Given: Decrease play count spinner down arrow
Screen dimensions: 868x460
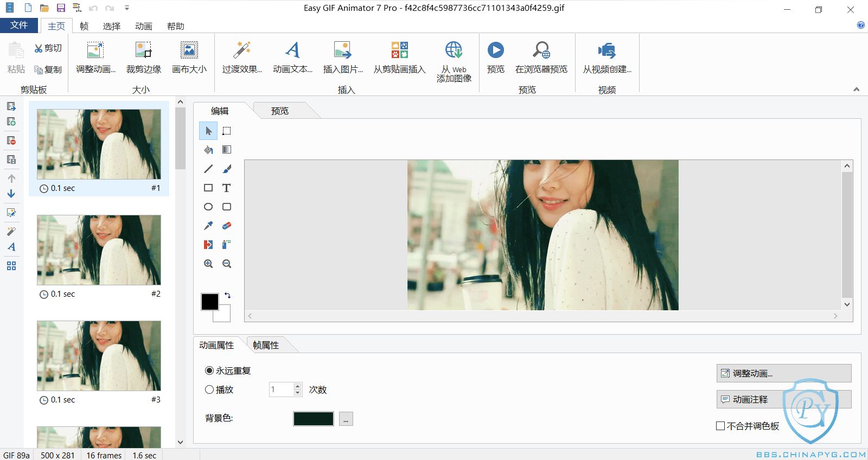Looking at the screenshot, I should 297,393.
